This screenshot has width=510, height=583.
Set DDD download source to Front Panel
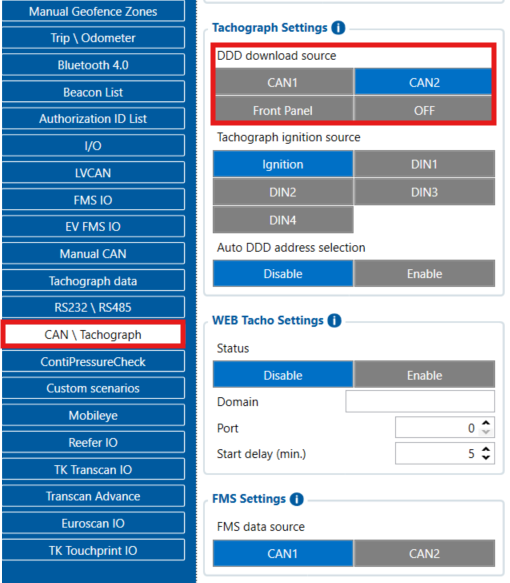click(284, 110)
